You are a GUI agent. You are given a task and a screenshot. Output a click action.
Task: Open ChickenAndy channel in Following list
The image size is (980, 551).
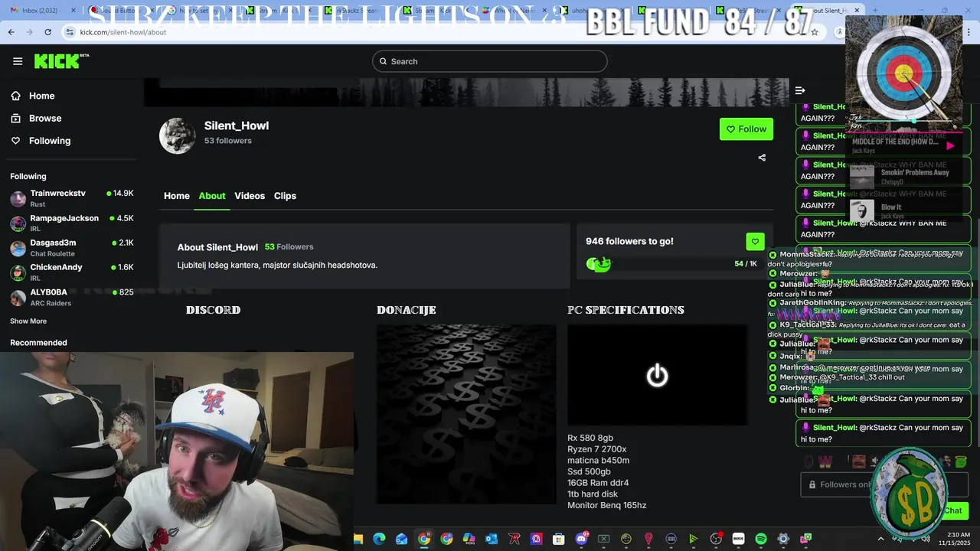click(x=72, y=272)
